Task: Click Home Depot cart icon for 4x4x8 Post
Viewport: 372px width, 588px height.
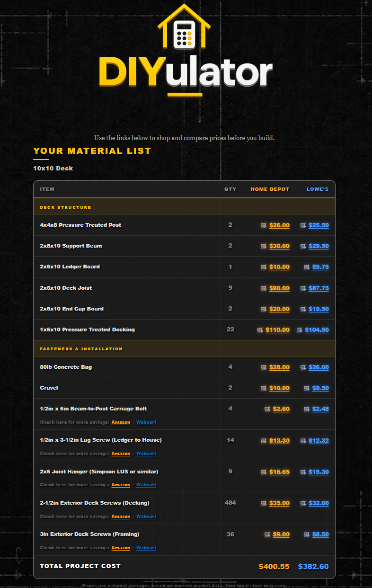Action: (264, 225)
